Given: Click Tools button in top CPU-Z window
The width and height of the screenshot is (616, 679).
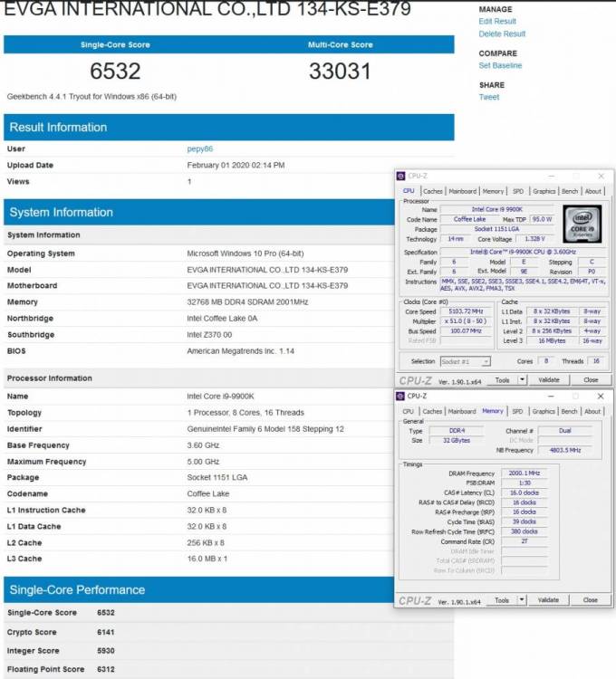Looking at the screenshot, I should pyautogui.click(x=502, y=379).
